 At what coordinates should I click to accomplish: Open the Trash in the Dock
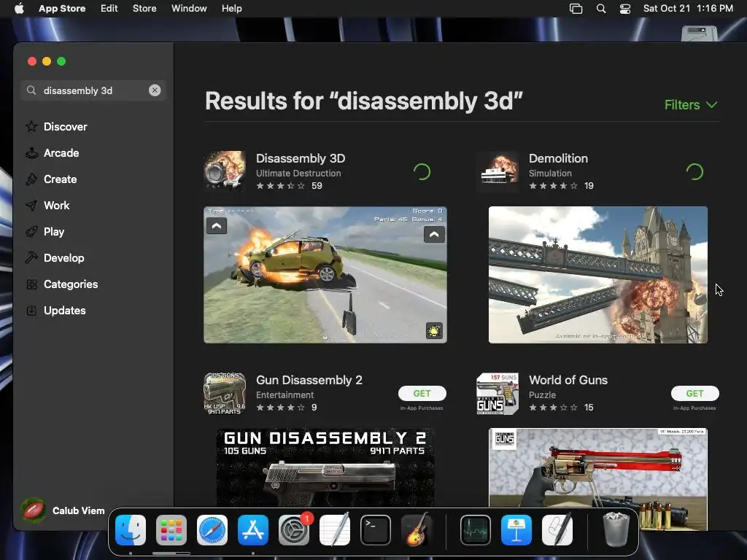pos(616,530)
